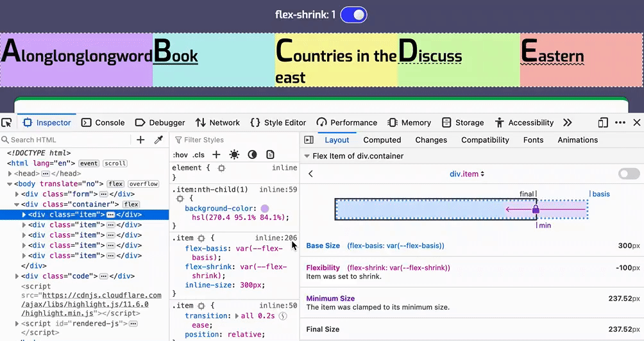The image size is (644, 341).
Task: Click the background-color purple swatch
Action: [265, 209]
